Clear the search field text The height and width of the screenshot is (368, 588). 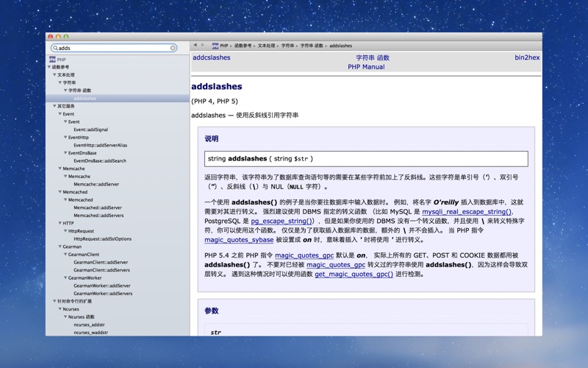[173, 48]
